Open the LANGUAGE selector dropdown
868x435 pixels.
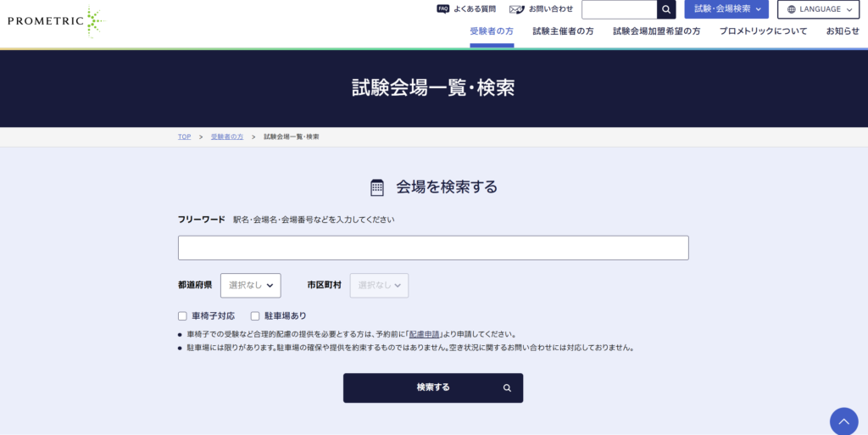[x=818, y=9]
